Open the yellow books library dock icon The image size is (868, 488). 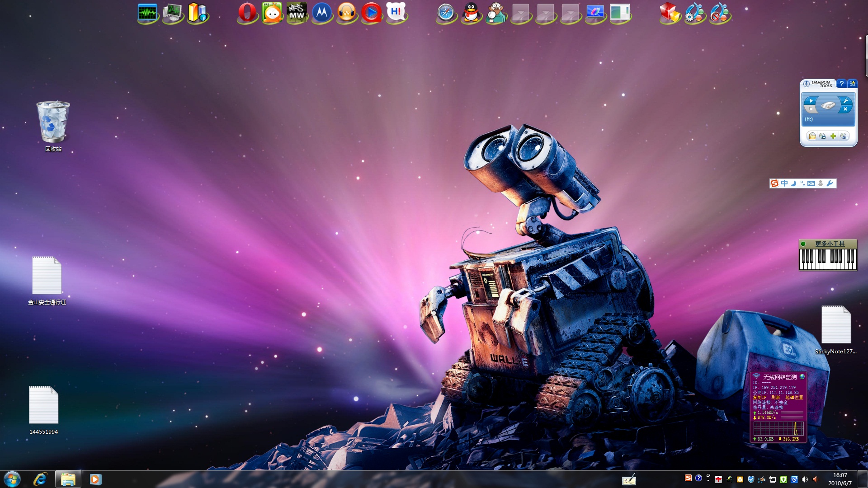[198, 12]
